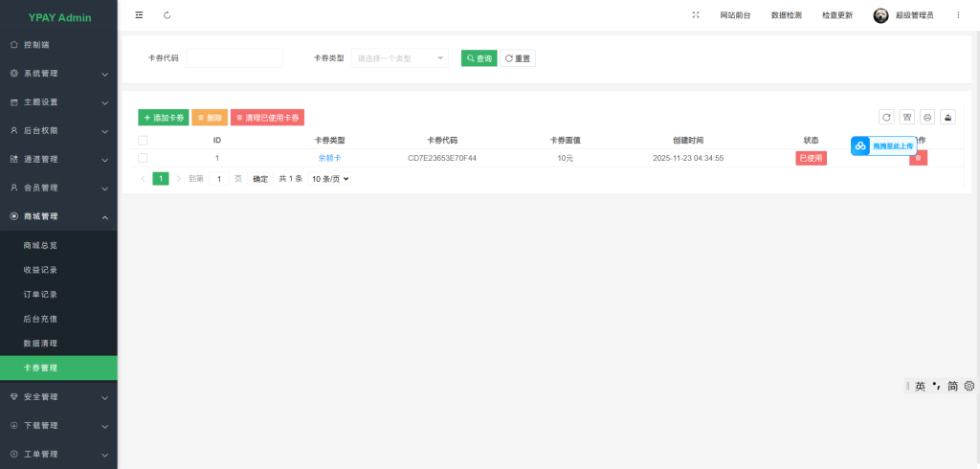Viewport: 980px width, 469px height.
Task: Click the green 添加卡券 button
Action: tap(163, 118)
